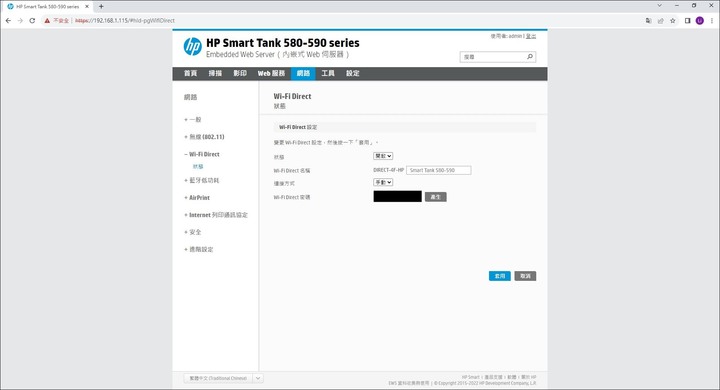The height and width of the screenshot is (390, 720).
Task: Click the browser address bar URL
Action: pyautogui.click(x=125, y=21)
